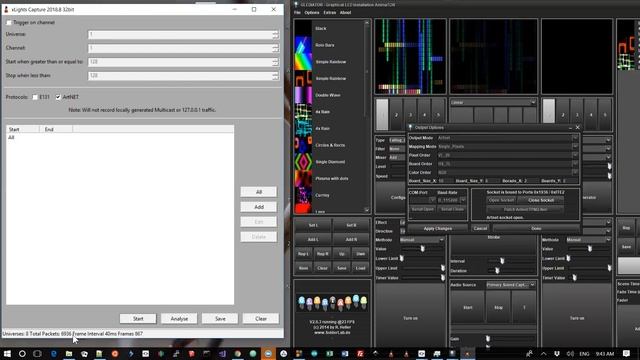Adjust the Interval slider handle

pyautogui.click(x=502, y=261)
